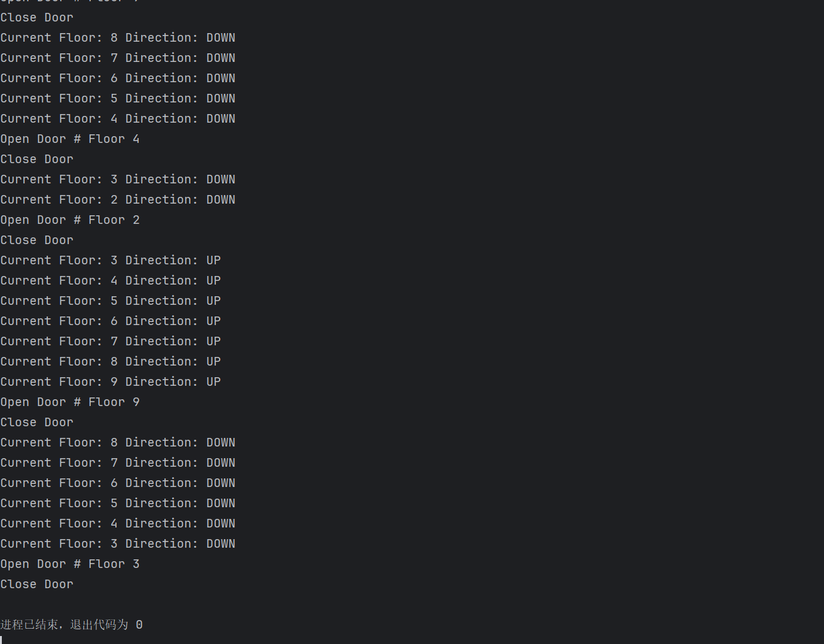Click "Current Floor: 5 Direction: UP" line
This screenshot has height=644, width=824.
point(110,301)
